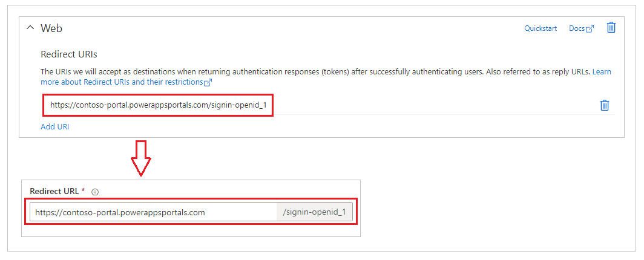
Task: Select the signin-openid_1 redirect URI field
Action: [158, 105]
